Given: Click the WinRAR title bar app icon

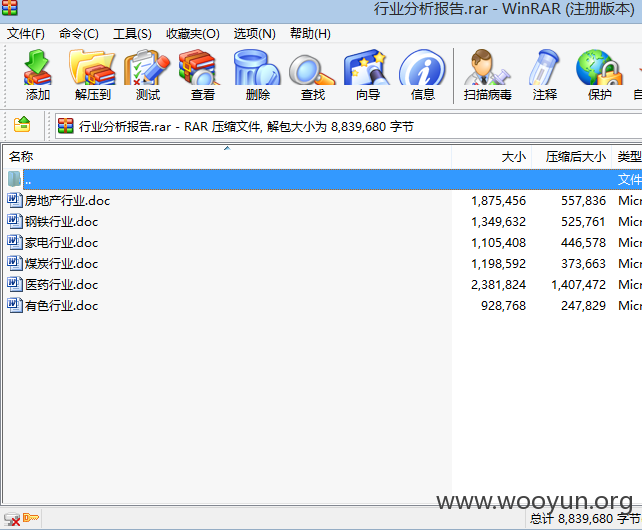Looking at the screenshot, I should [9, 7].
